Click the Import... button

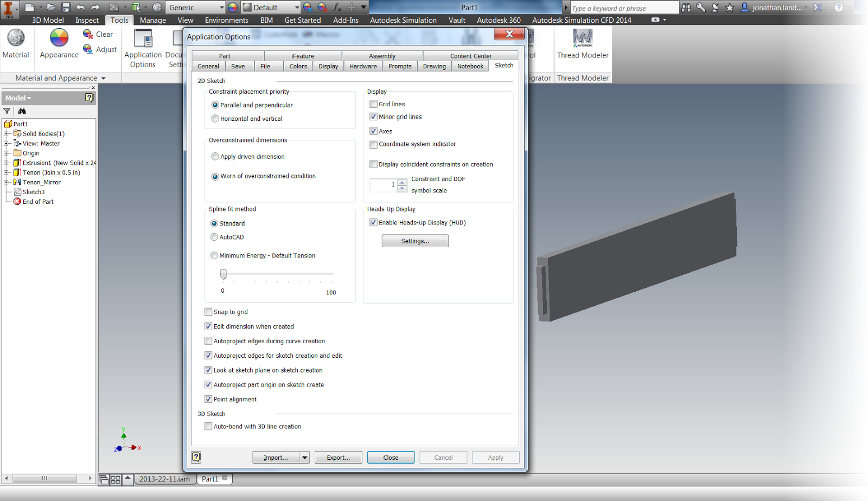(276, 458)
